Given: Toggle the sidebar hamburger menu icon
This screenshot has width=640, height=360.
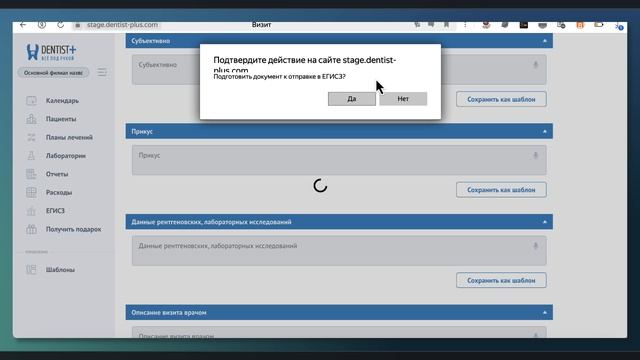Looking at the screenshot, I should (x=102, y=73).
